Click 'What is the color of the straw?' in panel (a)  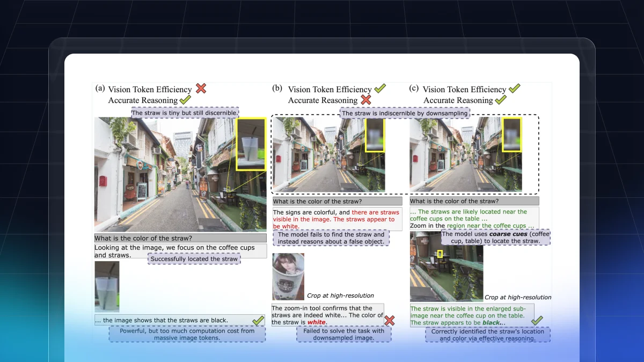coord(180,238)
